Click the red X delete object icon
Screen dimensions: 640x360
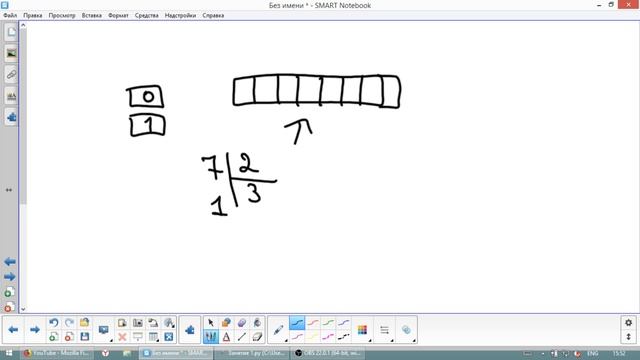122,337
